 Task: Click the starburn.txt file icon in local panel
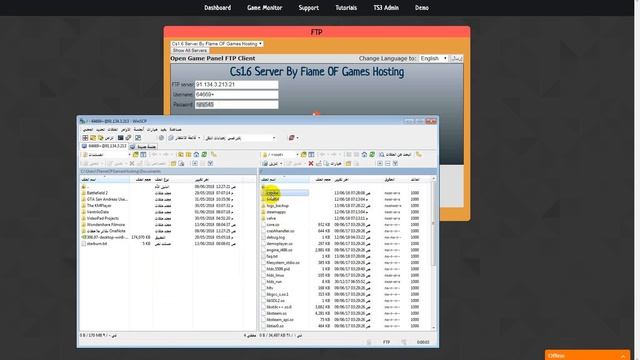pos(84,244)
